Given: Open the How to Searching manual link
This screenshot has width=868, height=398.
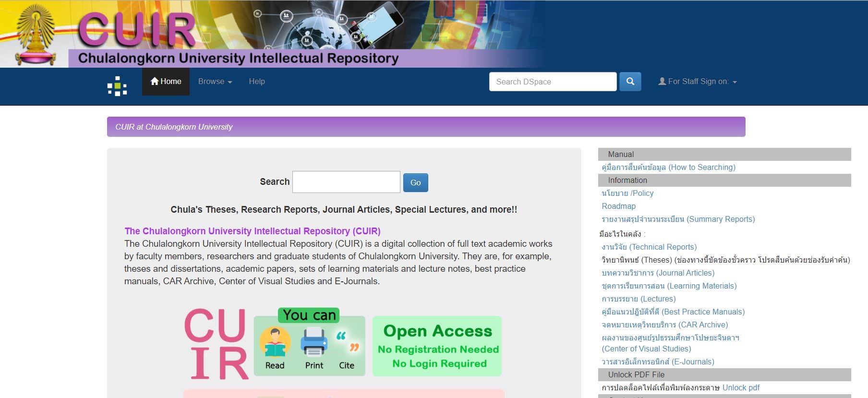Looking at the screenshot, I should click(668, 167).
